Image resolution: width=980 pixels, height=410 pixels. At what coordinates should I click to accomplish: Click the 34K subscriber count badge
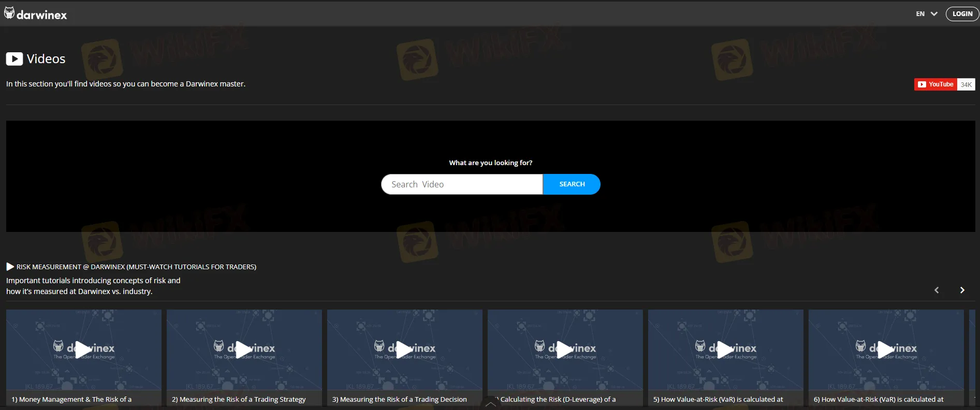[966, 84]
